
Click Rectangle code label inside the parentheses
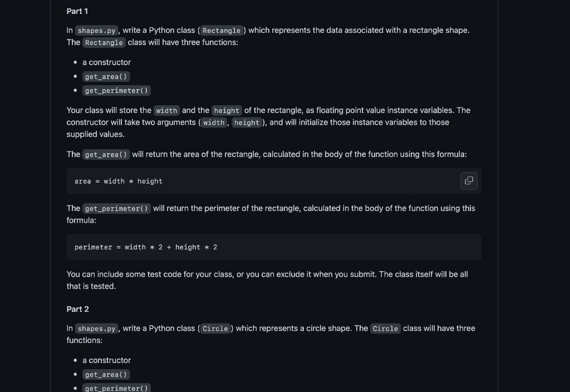click(222, 31)
